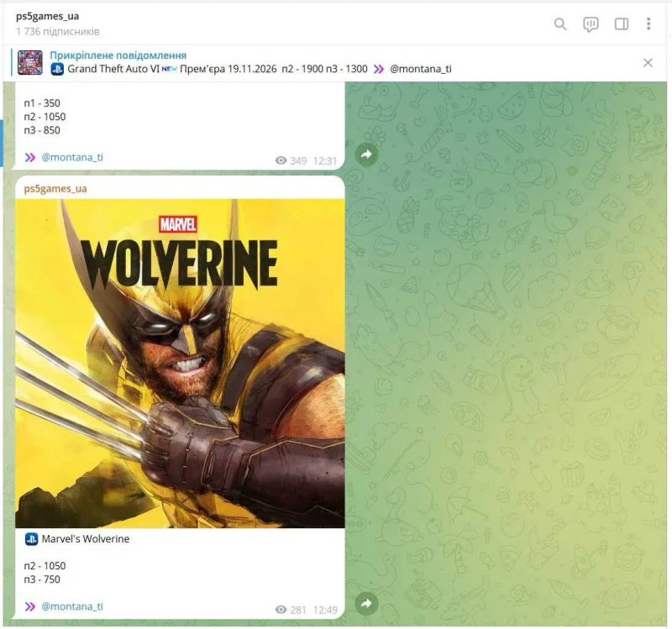Click the 'п1 - 350' price line
This screenshot has height=629, width=672.
(42, 103)
